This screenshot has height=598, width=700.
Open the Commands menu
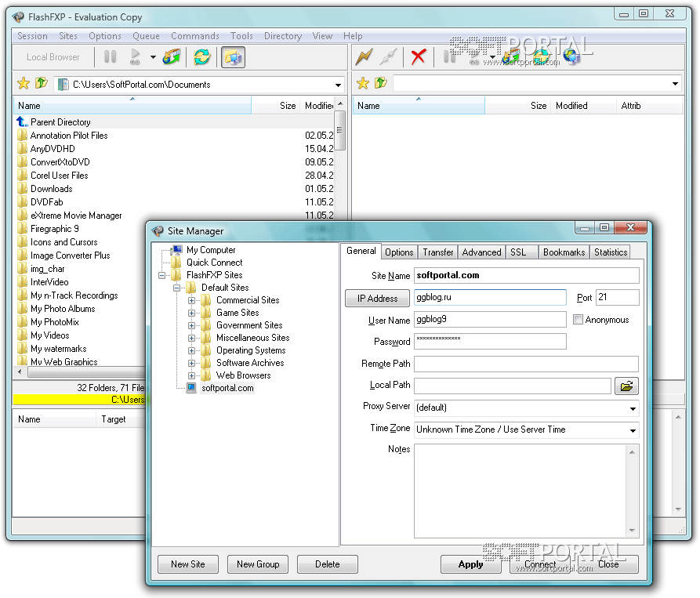(x=195, y=36)
